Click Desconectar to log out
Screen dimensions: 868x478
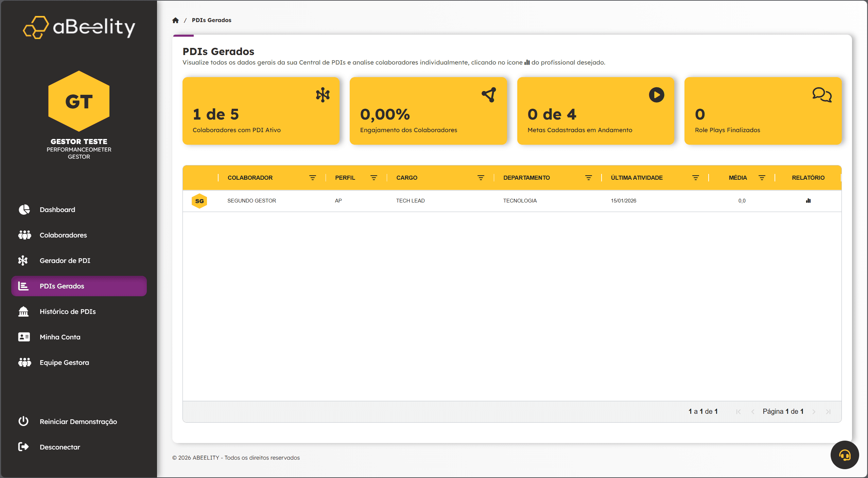pos(60,447)
